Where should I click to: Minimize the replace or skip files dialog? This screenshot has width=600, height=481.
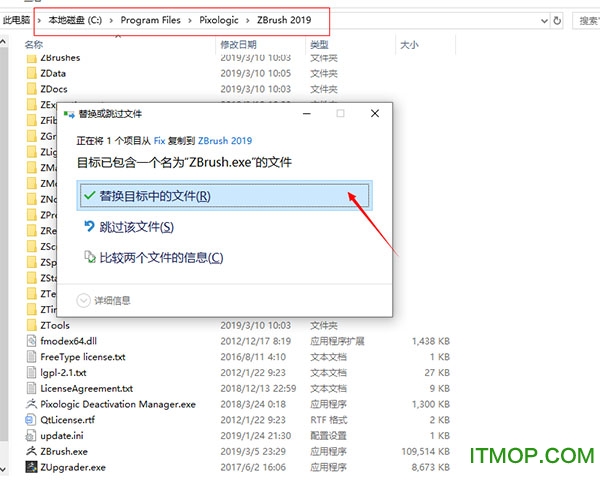tap(307, 113)
